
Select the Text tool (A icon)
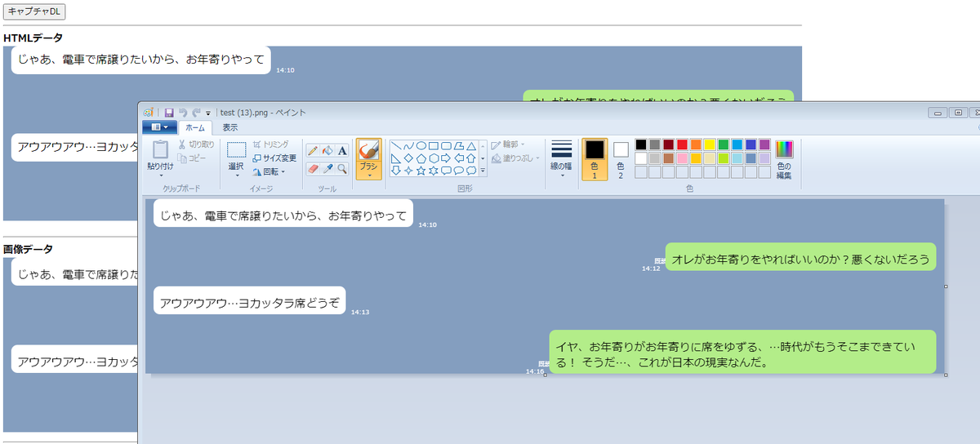[342, 150]
